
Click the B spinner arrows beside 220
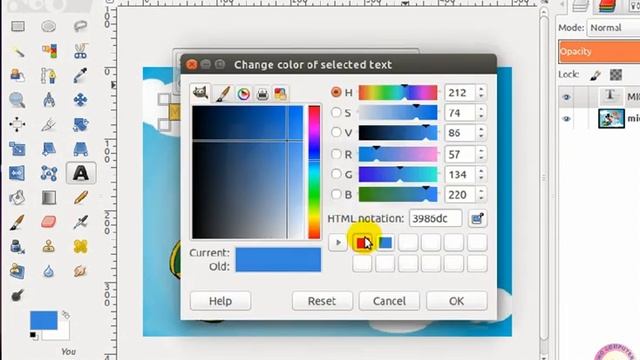pos(481,194)
